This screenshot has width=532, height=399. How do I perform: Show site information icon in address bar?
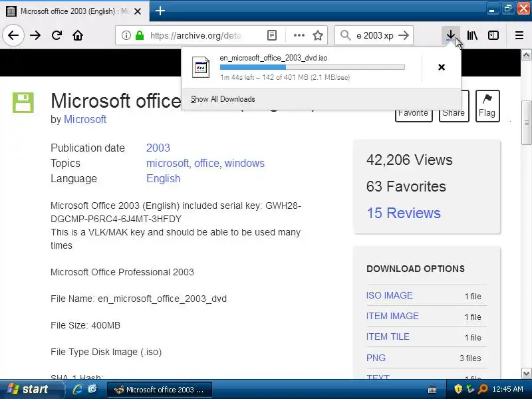pyautogui.click(x=126, y=35)
